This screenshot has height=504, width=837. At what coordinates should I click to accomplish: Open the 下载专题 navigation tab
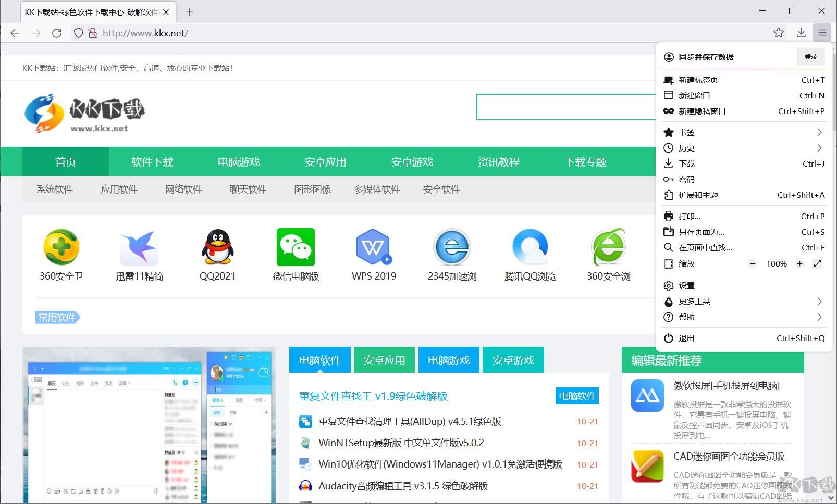point(585,162)
